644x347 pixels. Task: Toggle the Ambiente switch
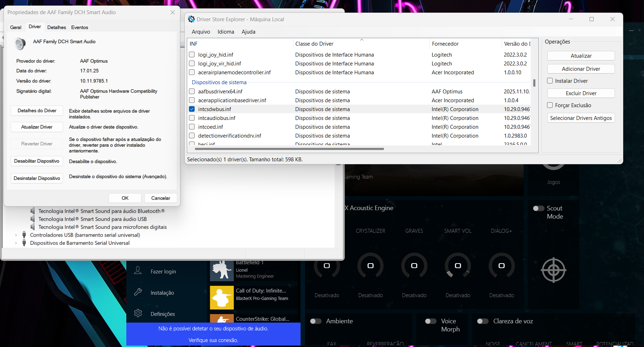pyautogui.click(x=316, y=321)
